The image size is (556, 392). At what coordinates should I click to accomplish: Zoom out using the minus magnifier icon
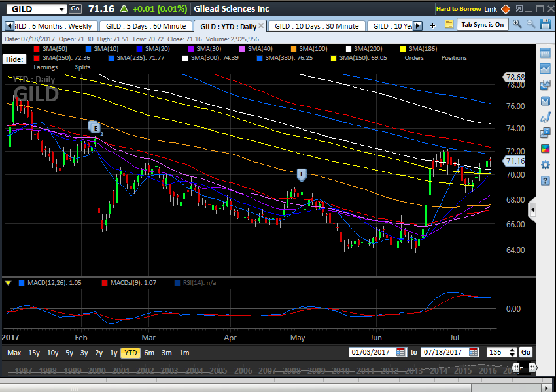tap(530, 24)
